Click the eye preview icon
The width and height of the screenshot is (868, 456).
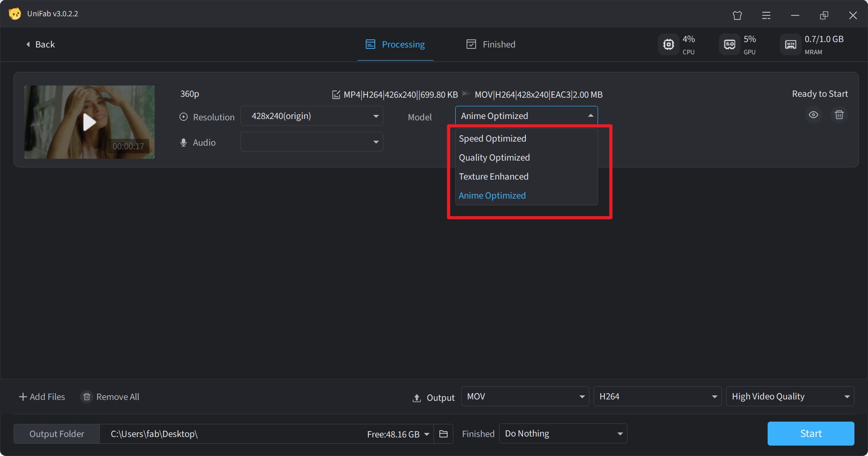[813, 115]
